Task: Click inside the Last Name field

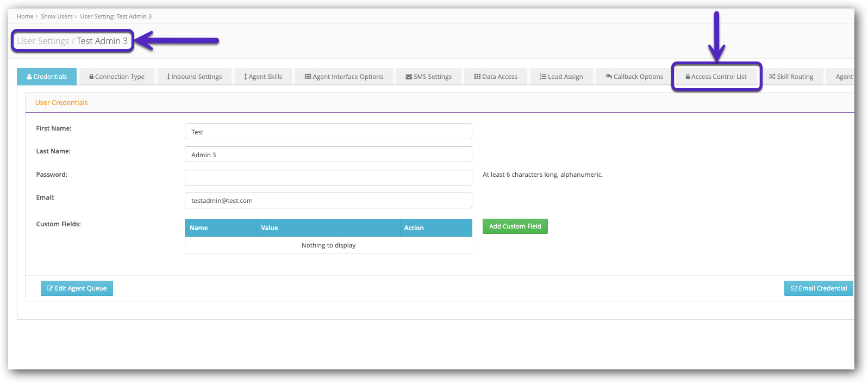Action: coord(328,155)
